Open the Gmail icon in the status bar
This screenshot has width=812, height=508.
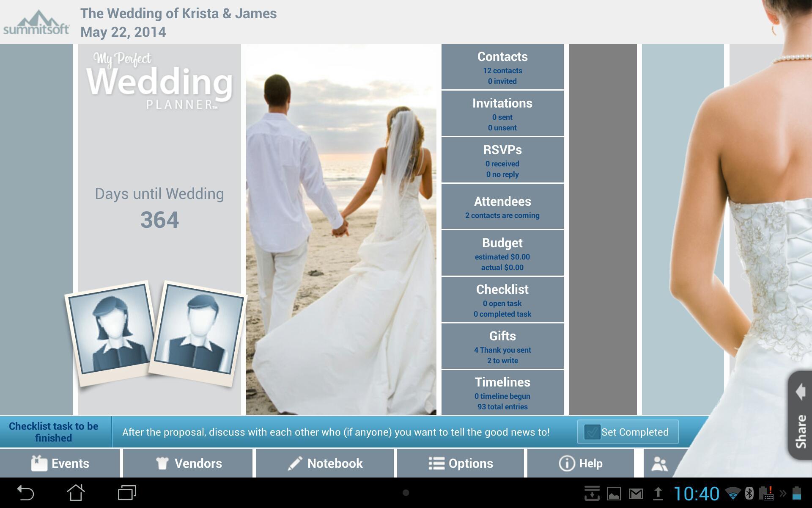[636, 493]
